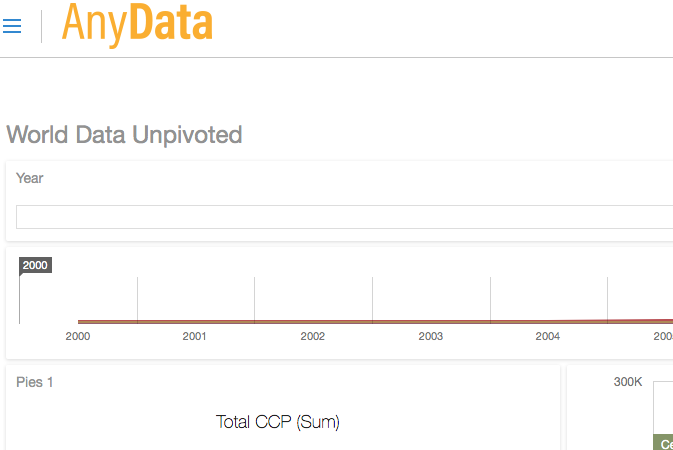Click the 2001 year label on timeline
Screen dimensions: 673x450
[x=194, y=336]
